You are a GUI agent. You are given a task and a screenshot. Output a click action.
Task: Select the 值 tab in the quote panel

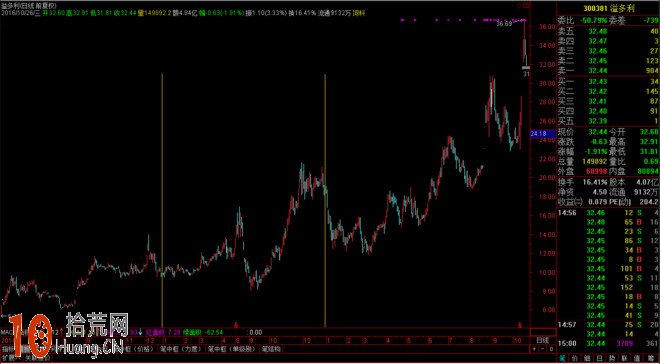pos(637,358)
